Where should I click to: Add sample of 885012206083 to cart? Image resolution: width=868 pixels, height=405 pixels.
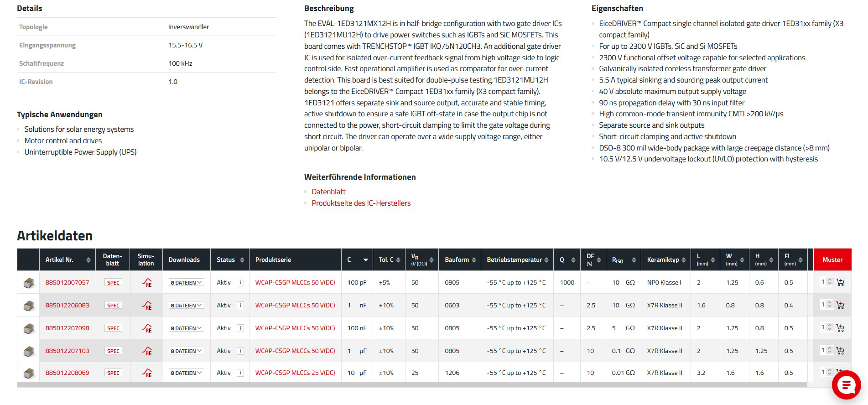(x=840, y=305)
